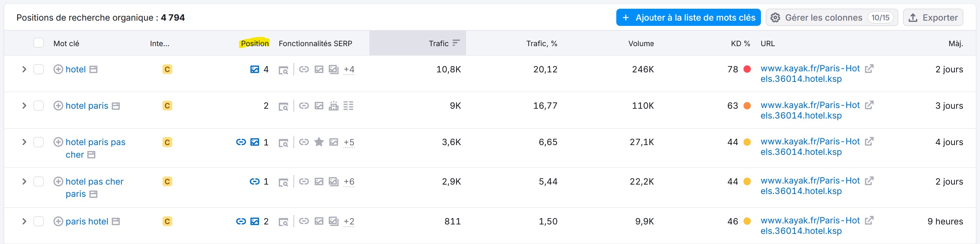Click the red KD difficulty dot for 'hotel'

(x=747, y=69)
